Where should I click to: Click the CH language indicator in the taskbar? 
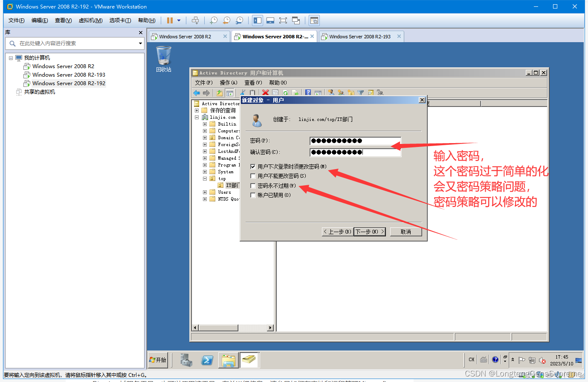pyautogui.click(x=471, y=360)
